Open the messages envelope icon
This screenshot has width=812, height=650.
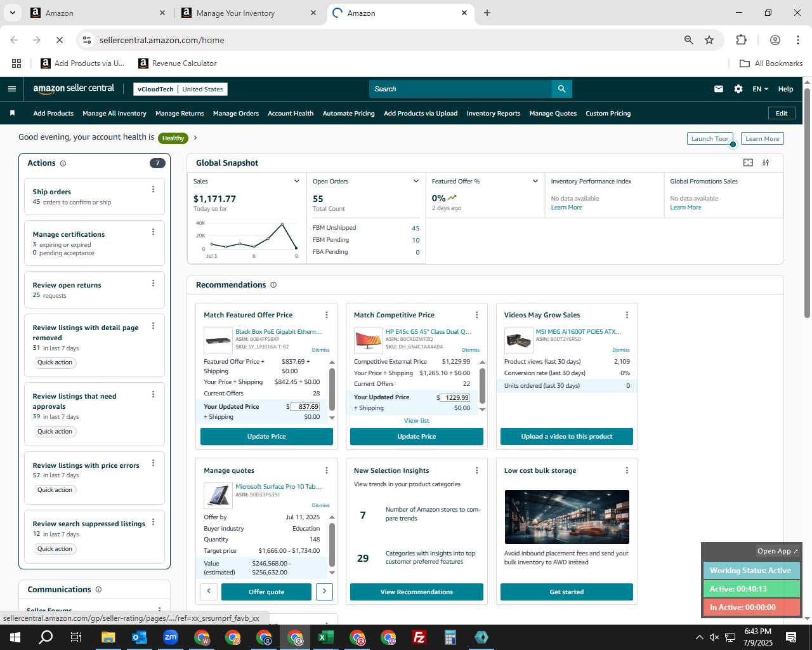[x=719, y=89]
